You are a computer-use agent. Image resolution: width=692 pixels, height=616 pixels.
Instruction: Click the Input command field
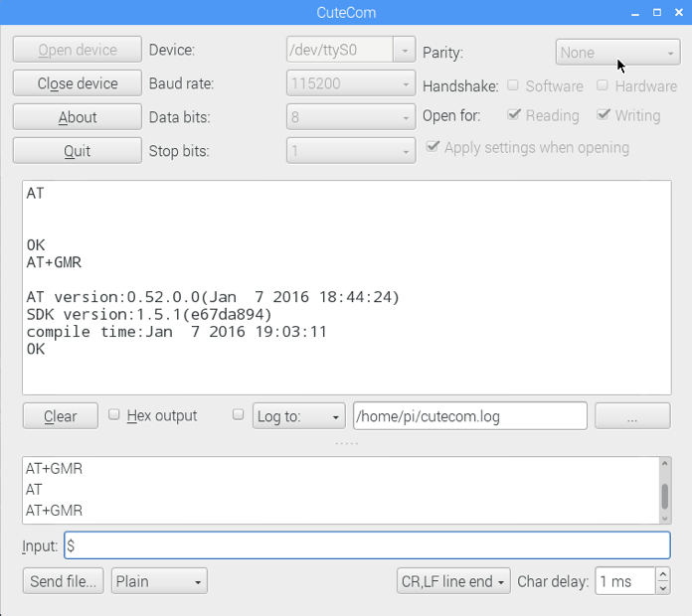pos(367,545)
